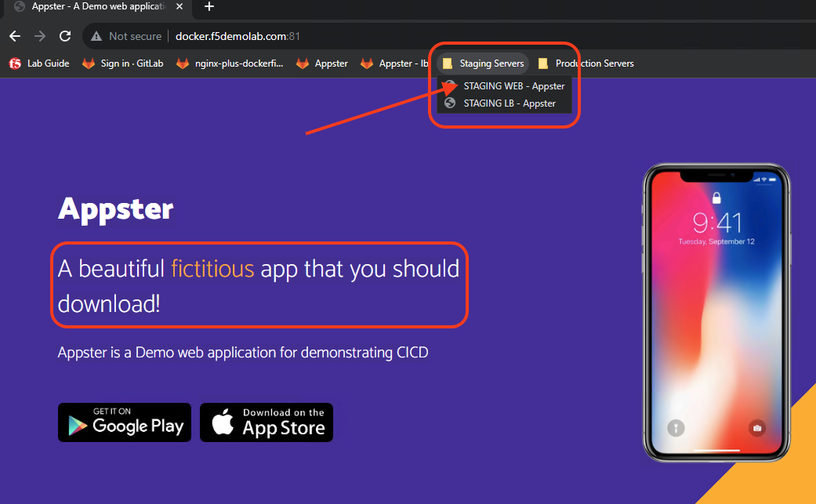Open the Appster GitLab bookmark
The height and width of the screenshot is (504, 816).
[322, 63]
